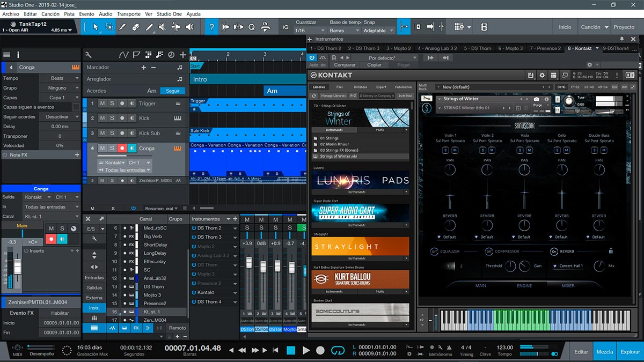
Task: Toggle Kontakt plugin power button
Action: pos(312,57)
